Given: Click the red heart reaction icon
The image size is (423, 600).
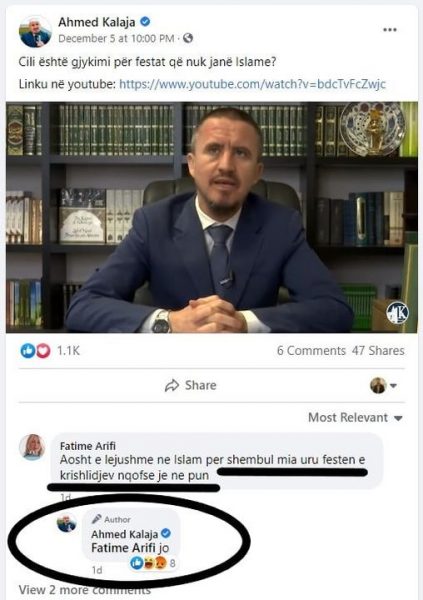Looking at the screenshot, I should 42,351.
